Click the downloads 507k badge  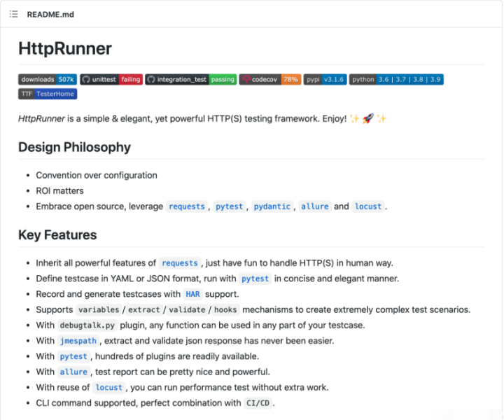(x=48, y=79)
